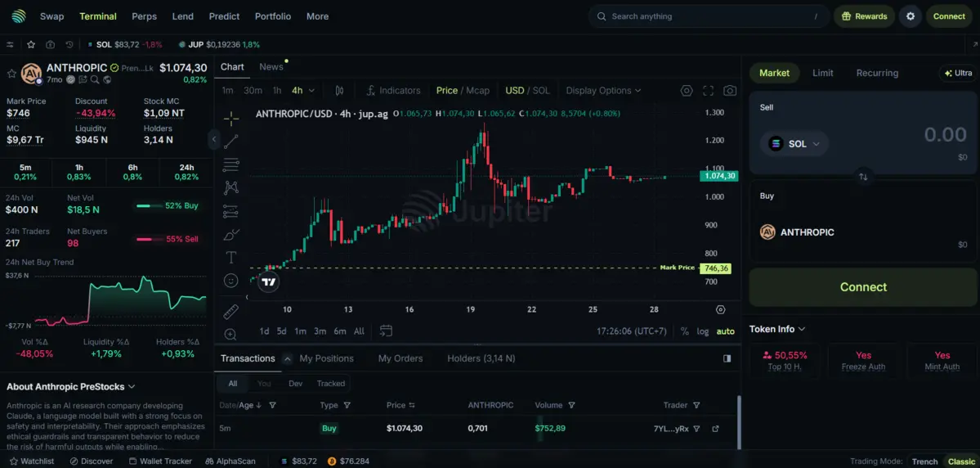Click the large Connect button
Screen dimensions: 980x468
click(863, 287)
